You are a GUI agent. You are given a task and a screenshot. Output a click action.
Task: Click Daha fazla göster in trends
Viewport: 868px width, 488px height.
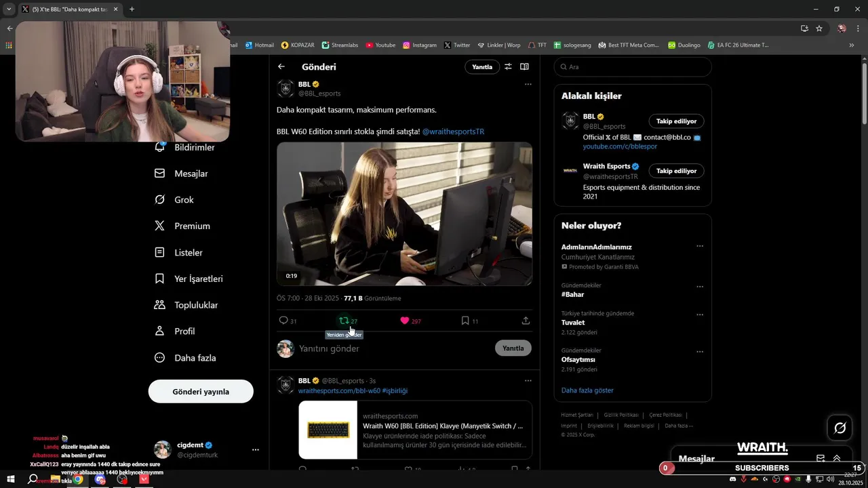(x=587, y=390)
